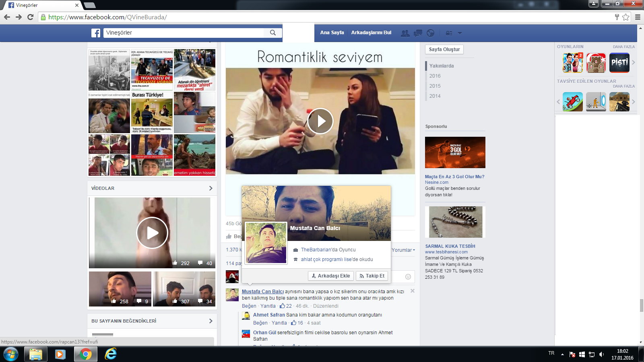Screen dimensions: 644x362
Task: Click Arkadaşlarını Bul
Action: [x=371, y=33]
